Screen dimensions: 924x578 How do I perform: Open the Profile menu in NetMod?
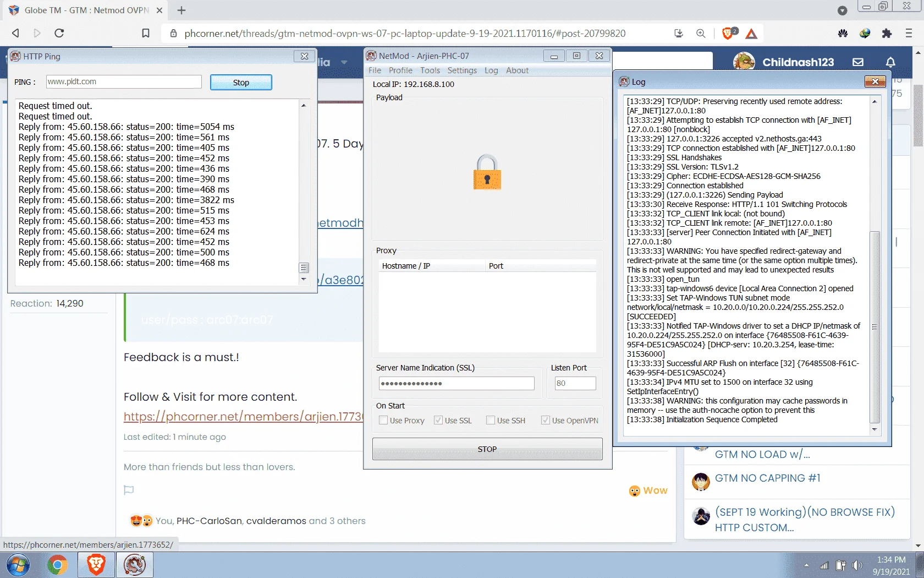pos(400,70)
